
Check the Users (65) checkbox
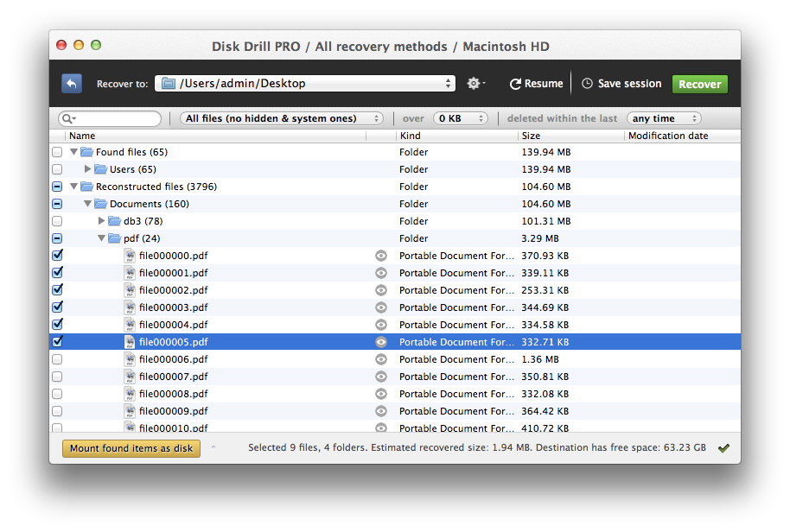57,169
